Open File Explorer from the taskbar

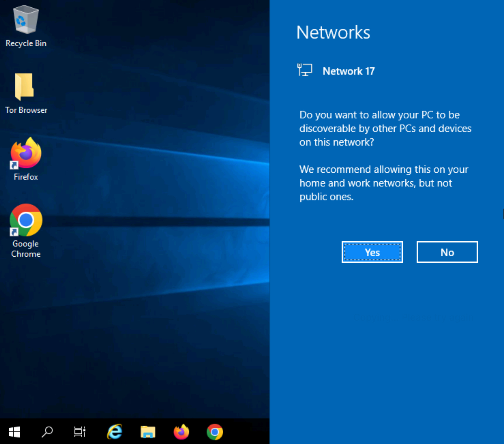point(148,432)
